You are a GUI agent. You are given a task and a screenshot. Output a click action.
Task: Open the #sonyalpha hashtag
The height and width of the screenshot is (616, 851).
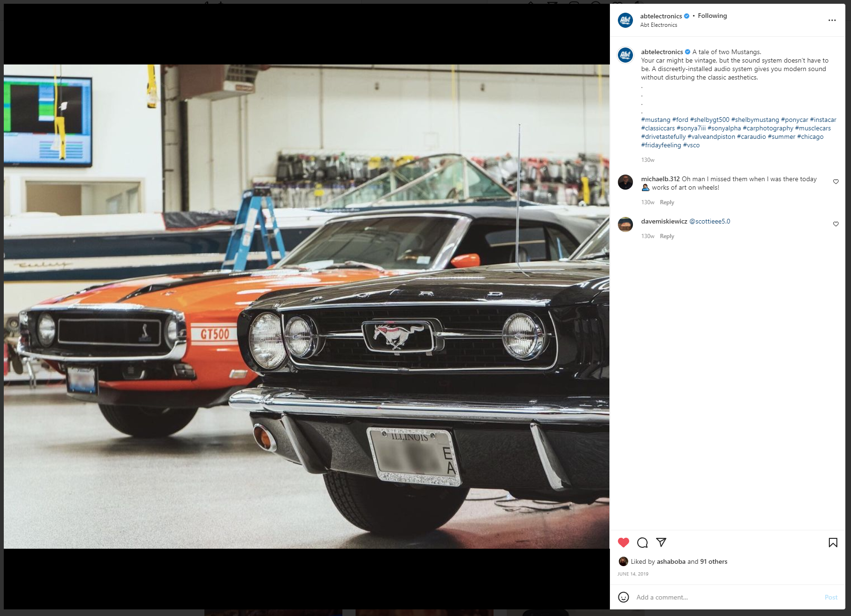724,128
